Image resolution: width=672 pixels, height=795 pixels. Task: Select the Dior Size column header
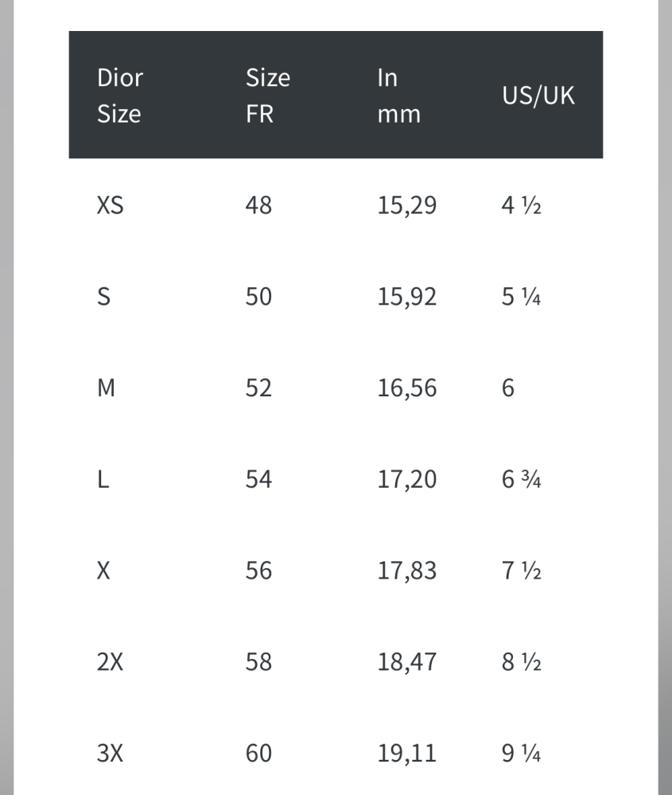pyautogui.click(x=120, y=95)
